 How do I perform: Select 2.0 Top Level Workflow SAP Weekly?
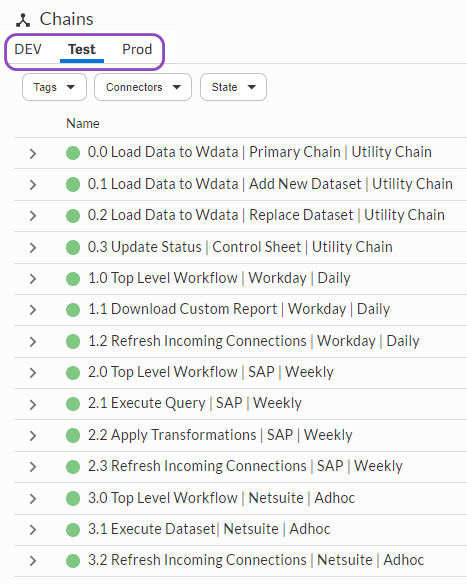pyautogui.click(x=211, y=372)
